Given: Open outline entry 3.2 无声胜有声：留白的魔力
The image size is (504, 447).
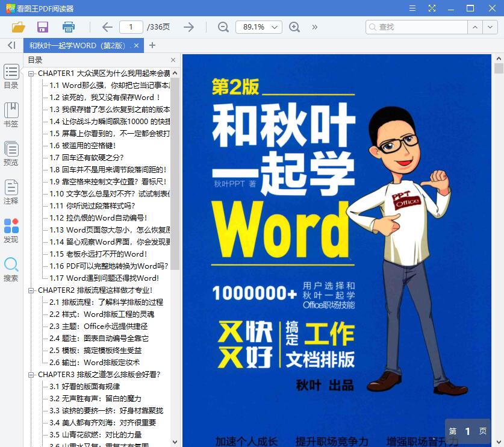Looking at the screenshot, I should (x=95, y=399).
